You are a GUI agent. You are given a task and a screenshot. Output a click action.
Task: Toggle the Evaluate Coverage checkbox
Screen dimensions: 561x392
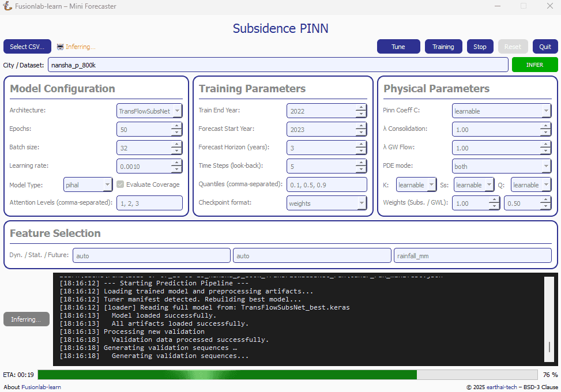[x=121, y=184]
